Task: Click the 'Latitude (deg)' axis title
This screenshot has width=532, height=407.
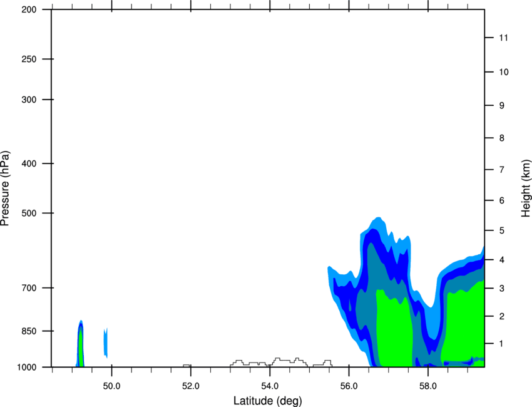Action: point(267,401)
